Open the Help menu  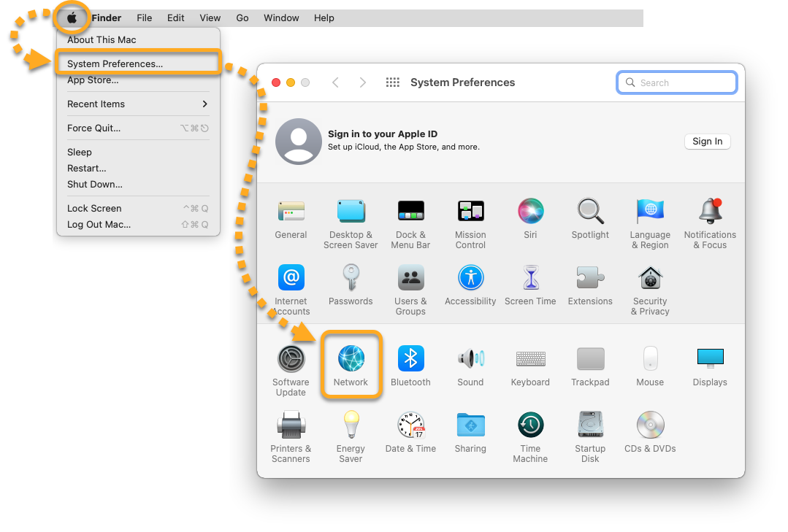point(324,18)
